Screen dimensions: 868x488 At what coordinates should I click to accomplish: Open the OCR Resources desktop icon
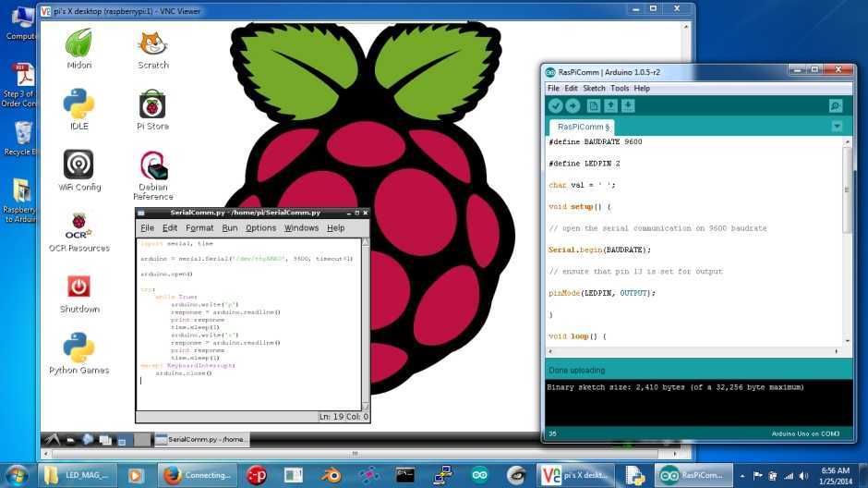tap(79, 232)
